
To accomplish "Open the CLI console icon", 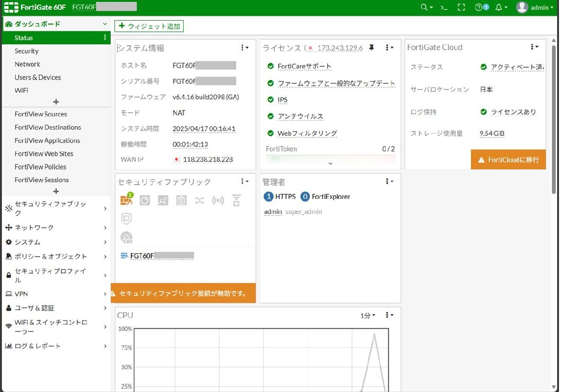I will [444, 8].
